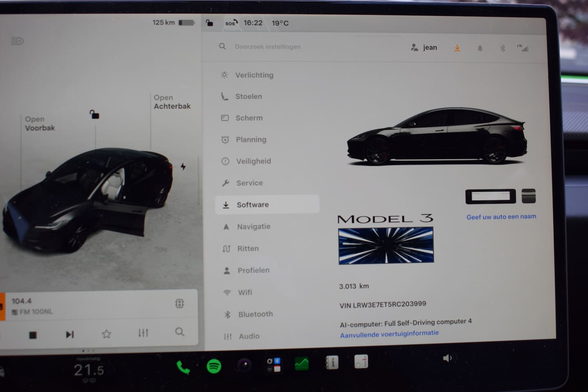Tap the orange software download icon
The width and height of the screenshot is (588, 392).
(x=457, y=48)
